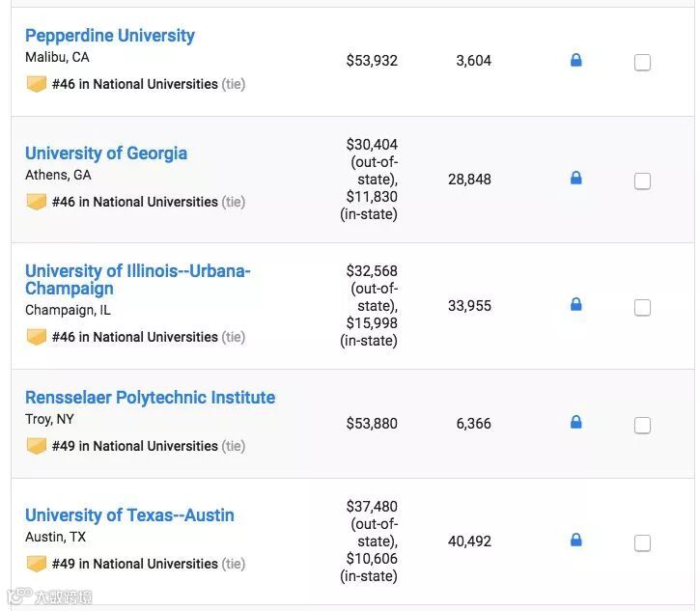Image resolution: width=700 pixels, height=611 pixels.
Task: Click the gold ranking badge under University of Georgia
Action: click(x=37, y=202)
